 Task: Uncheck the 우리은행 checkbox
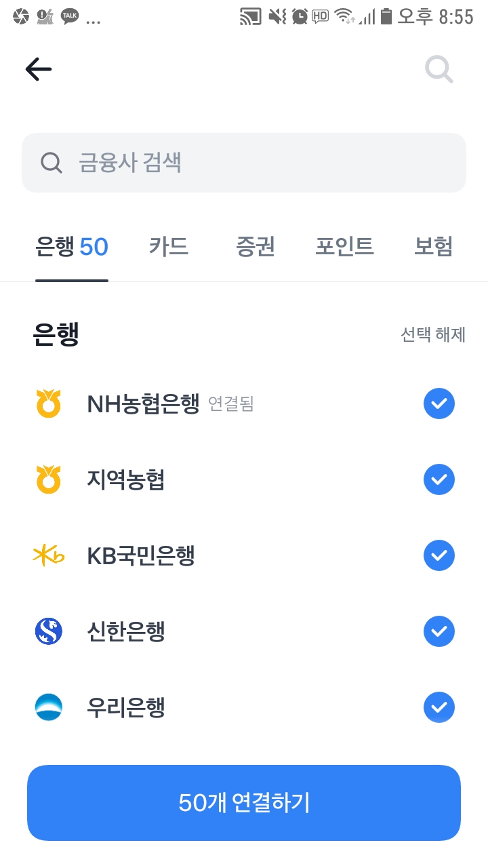point(439,707)
